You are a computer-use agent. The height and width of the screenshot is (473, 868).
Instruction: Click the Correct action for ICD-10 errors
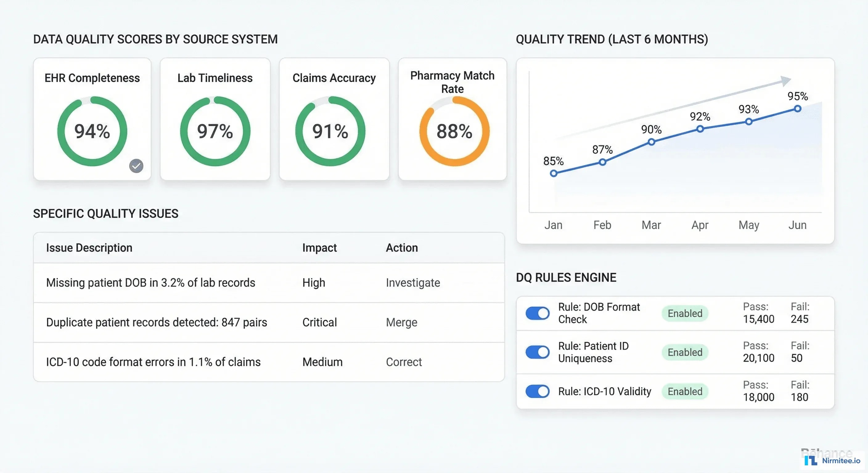coord(404,362)
